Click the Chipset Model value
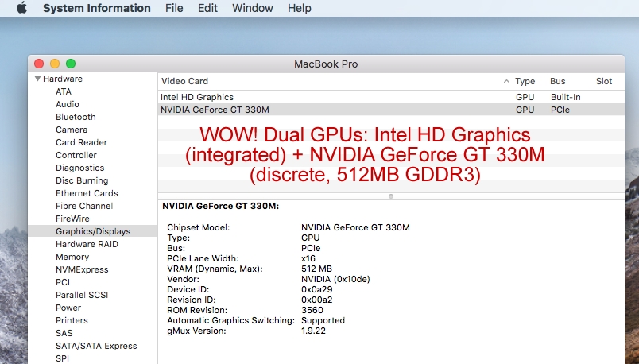 pos(355,227)
